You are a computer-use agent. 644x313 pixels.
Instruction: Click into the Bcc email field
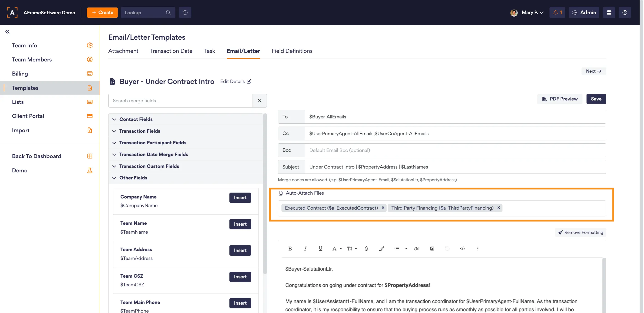pos(455,150)
